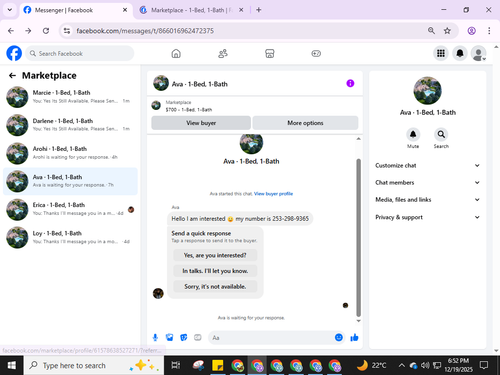500x375 pixels.
Task: Open the notifications bell in header
Action: point(460,53)
